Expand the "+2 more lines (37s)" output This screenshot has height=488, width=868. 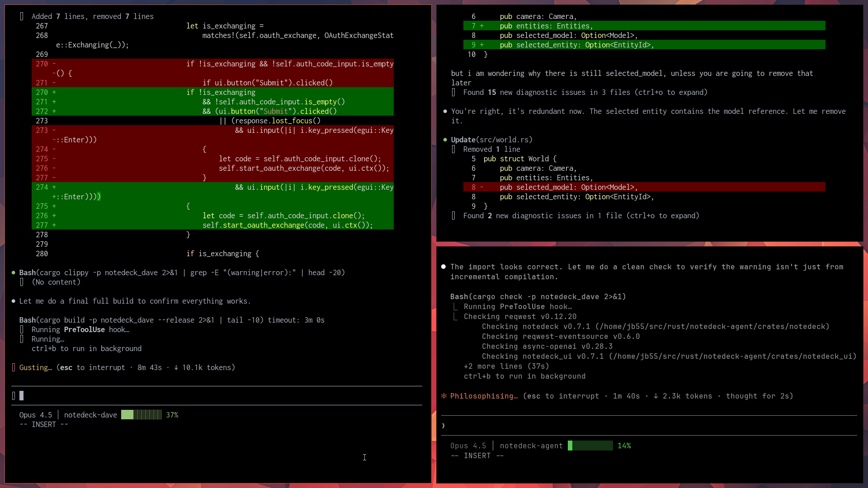click(x=506, y=366)
